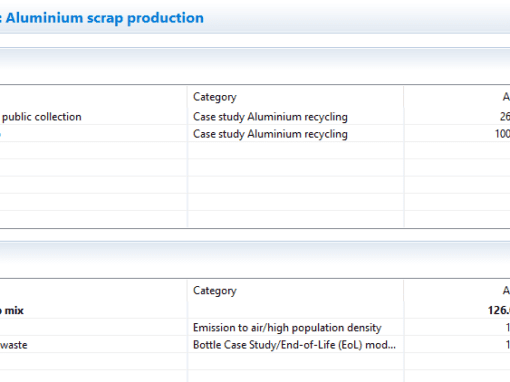Select amount value starting 26 in inputs

[505, 117]
